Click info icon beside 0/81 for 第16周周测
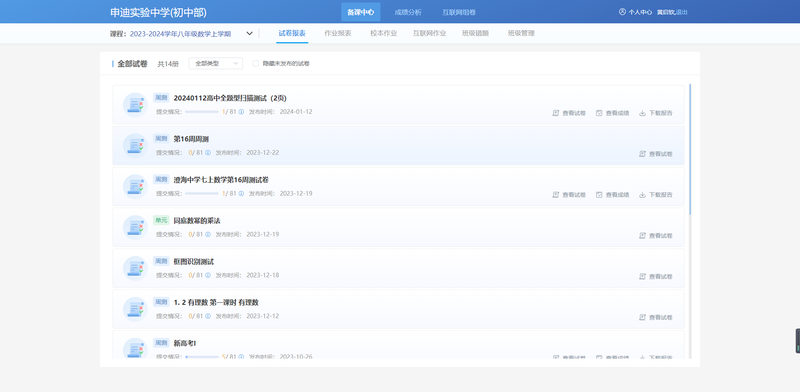800x392 pixels. point(208,153)
